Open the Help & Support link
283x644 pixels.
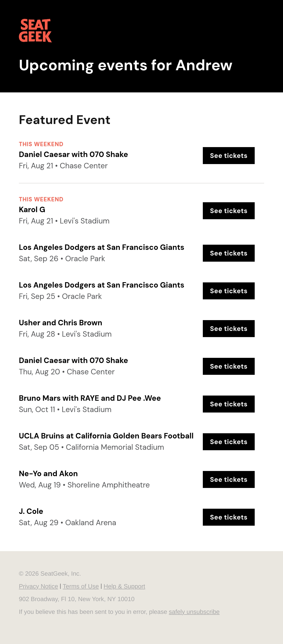pos(124,586)
